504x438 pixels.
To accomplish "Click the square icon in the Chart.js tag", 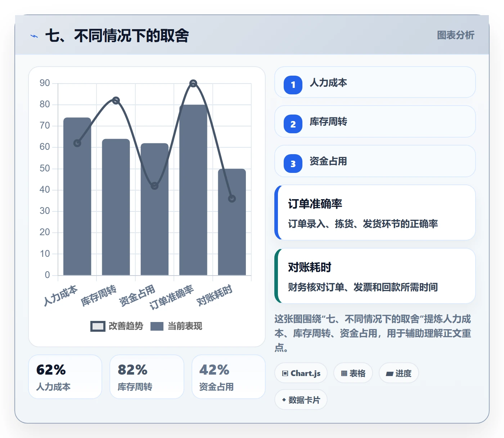I will 285,373.
